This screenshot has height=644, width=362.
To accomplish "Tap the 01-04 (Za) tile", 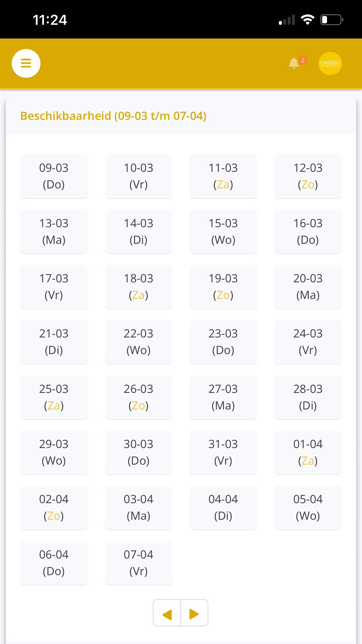I will 308,452.
